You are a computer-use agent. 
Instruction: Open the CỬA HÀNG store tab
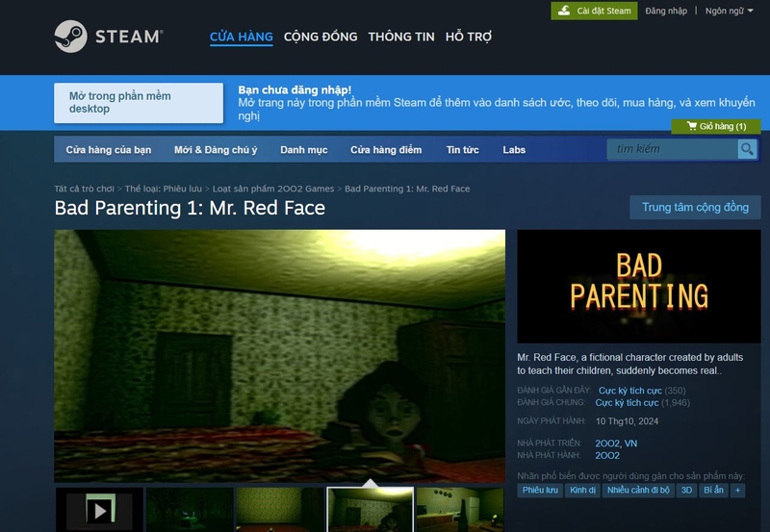point(242,37)
